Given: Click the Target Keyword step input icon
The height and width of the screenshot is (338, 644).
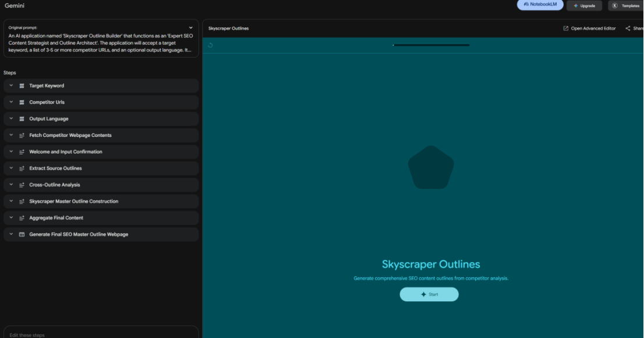Looking at the screenshot, I should [22, 86].
